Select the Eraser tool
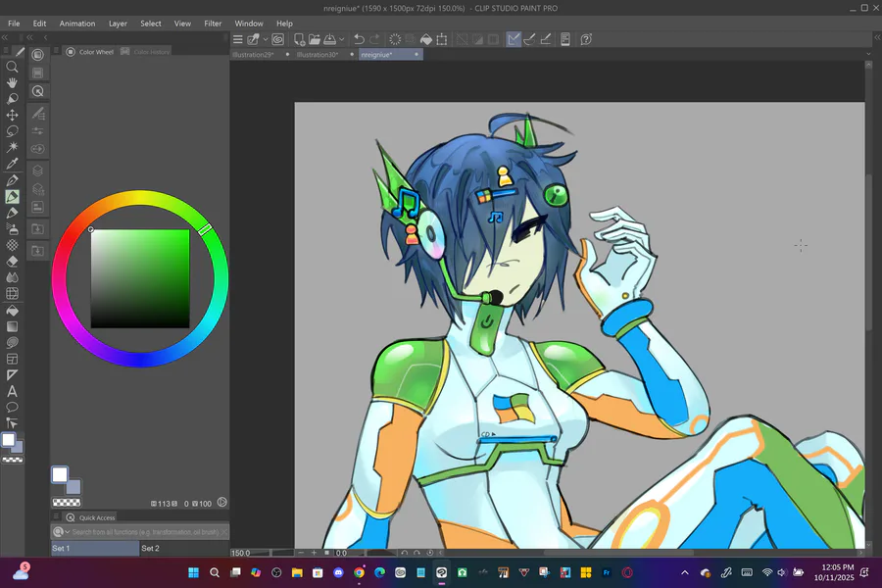The image size is (882, 588). coord(13,261)
